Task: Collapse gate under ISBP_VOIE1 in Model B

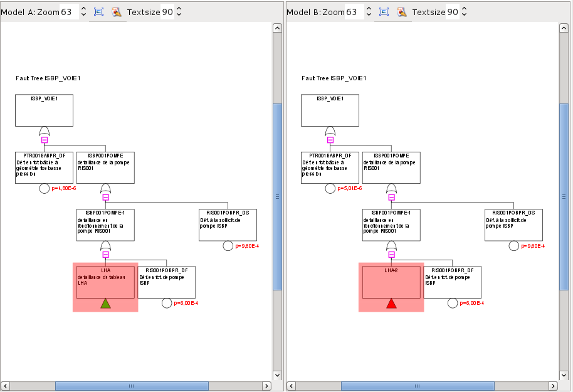Action: 330,140
